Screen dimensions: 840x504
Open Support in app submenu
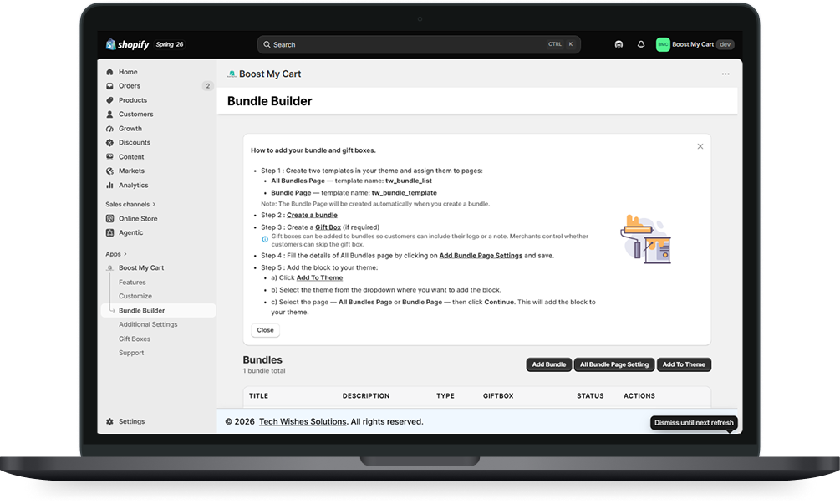[x=131, y=353]
